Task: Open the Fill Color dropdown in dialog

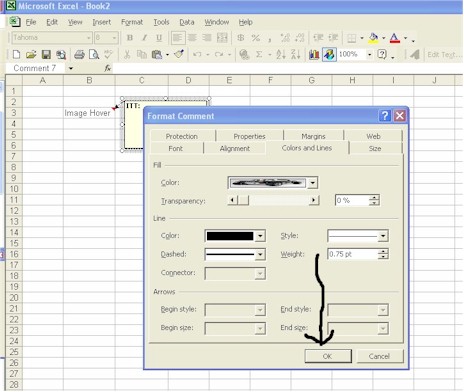Action: coord(312,183)
